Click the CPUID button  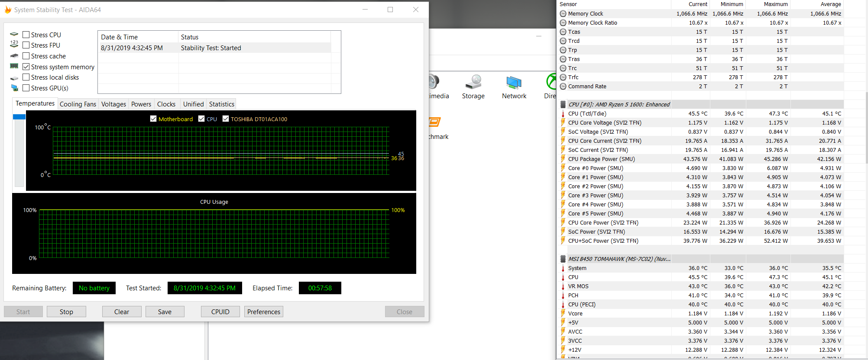(x=220, y=312)
